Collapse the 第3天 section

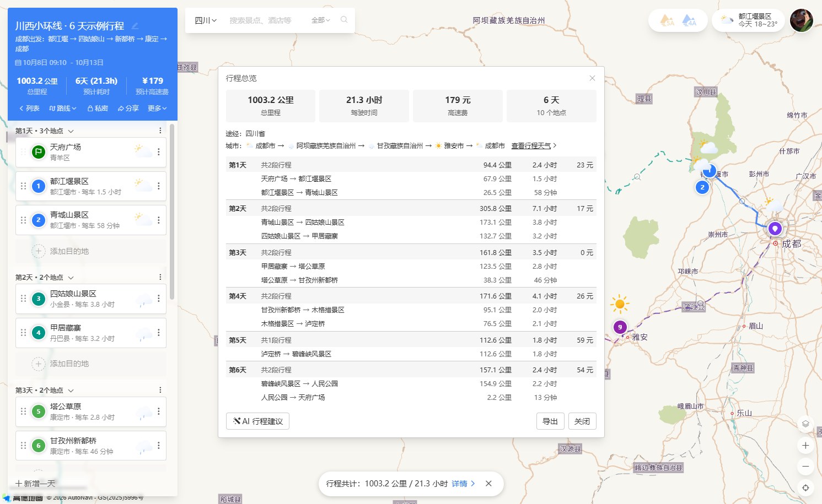pyautogui.click(x=71, y=391)
